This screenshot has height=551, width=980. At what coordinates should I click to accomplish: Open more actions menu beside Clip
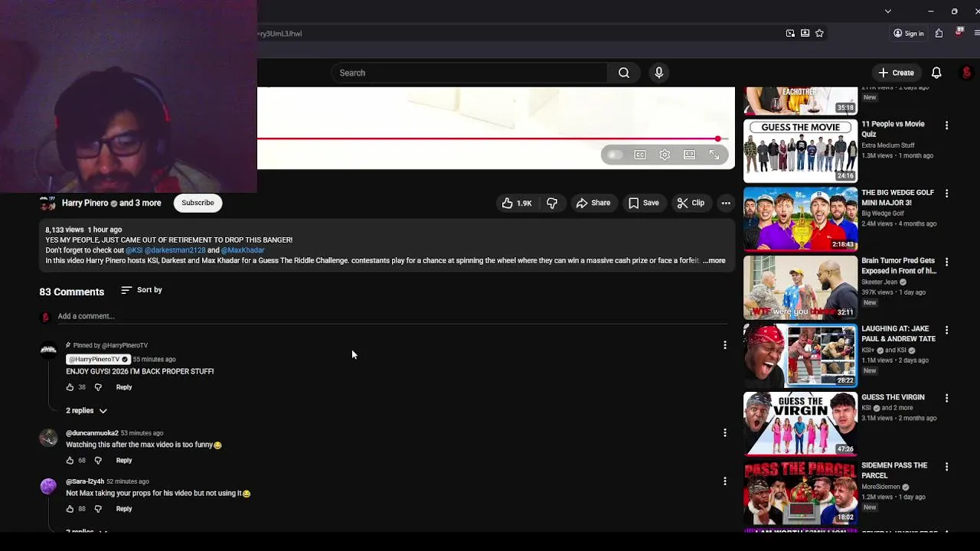pos(726,203)
